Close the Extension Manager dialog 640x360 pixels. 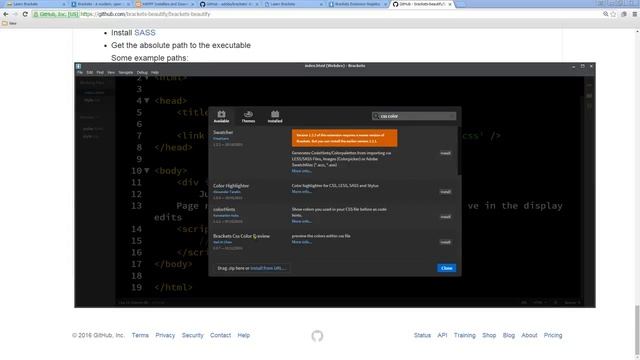pos(447,268)
